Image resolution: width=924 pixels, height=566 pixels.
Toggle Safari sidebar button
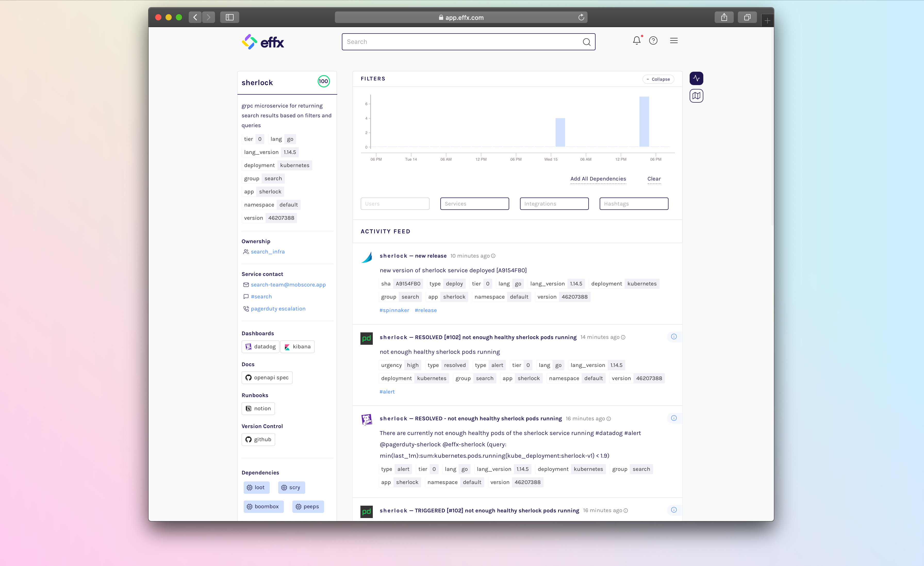point(229,17)
